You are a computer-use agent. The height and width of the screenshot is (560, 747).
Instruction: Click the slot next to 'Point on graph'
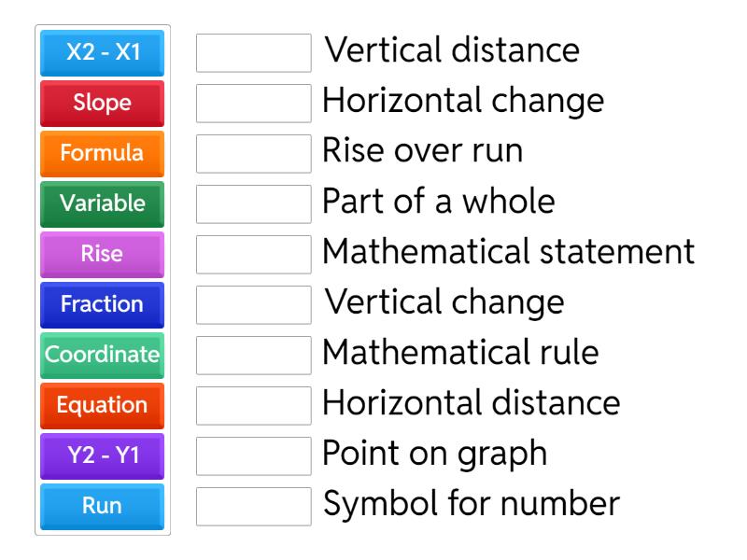(x=254, y=456)
